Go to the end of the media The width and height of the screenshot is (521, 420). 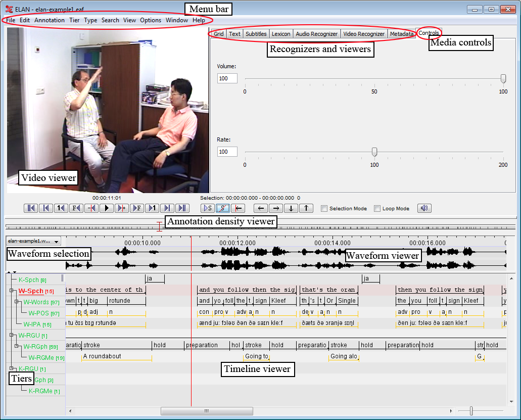tap(182, 208)
